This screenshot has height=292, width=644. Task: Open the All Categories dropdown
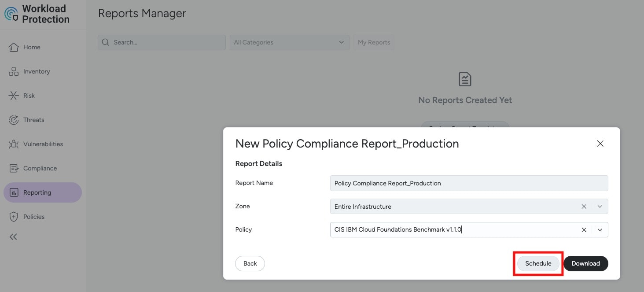[289, 42]
